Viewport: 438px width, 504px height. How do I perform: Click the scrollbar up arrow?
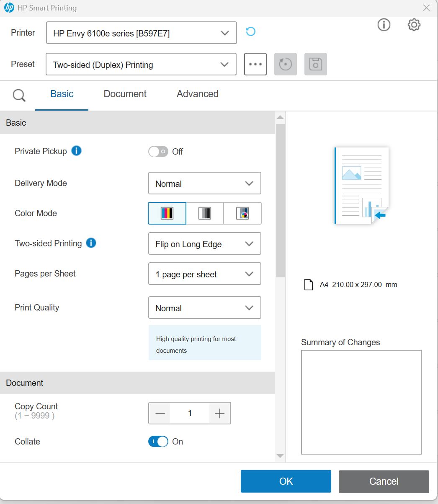click(x=280, y=117)
